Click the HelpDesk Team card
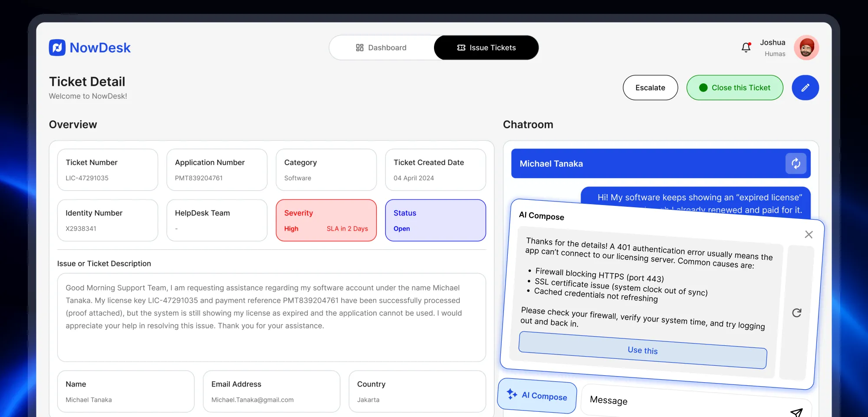This screenshot has width=868, height=417. pyautogui.click(x=217, y=220)
